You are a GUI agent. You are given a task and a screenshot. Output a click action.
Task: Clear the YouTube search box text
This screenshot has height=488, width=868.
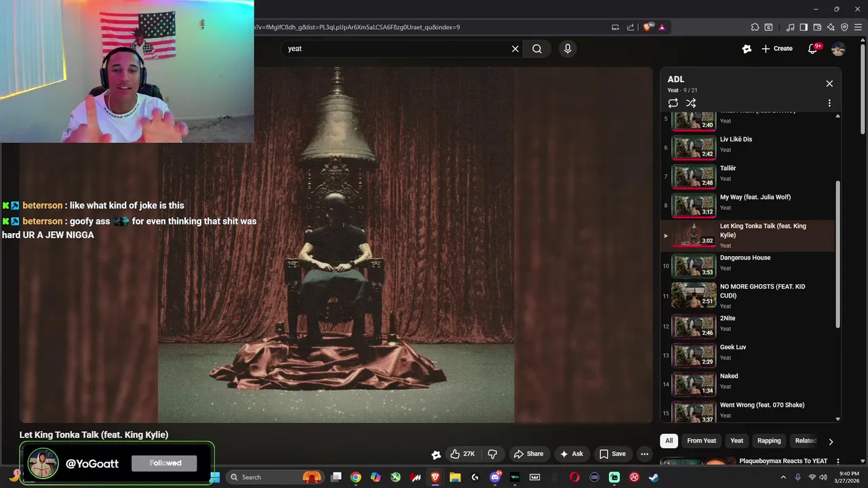[515, 49]
